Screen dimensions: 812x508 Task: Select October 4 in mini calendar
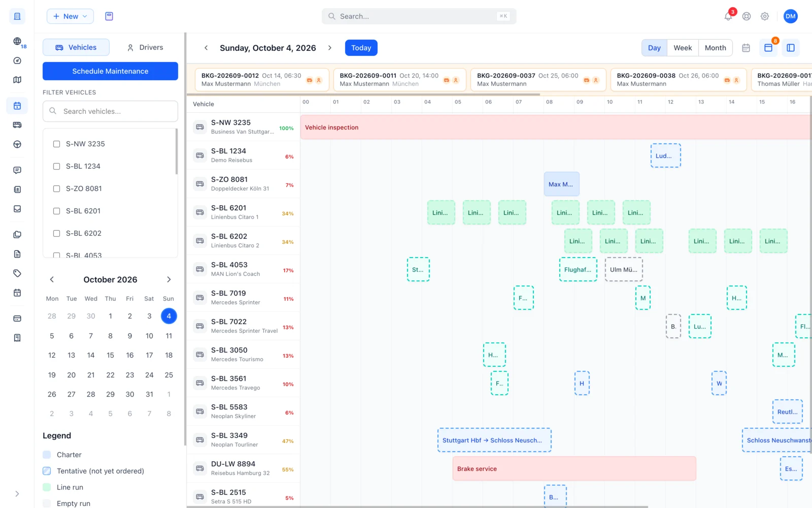tap(169, 316)
